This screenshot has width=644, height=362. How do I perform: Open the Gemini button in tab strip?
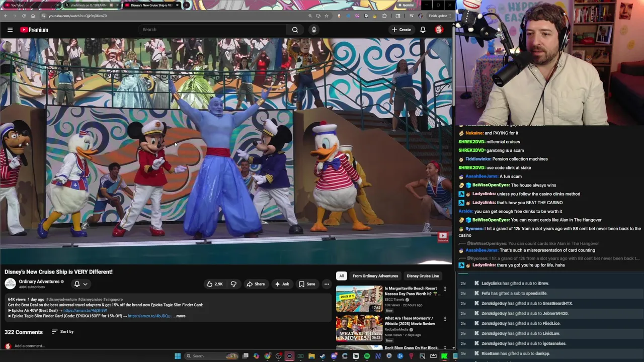coord(406,5)
